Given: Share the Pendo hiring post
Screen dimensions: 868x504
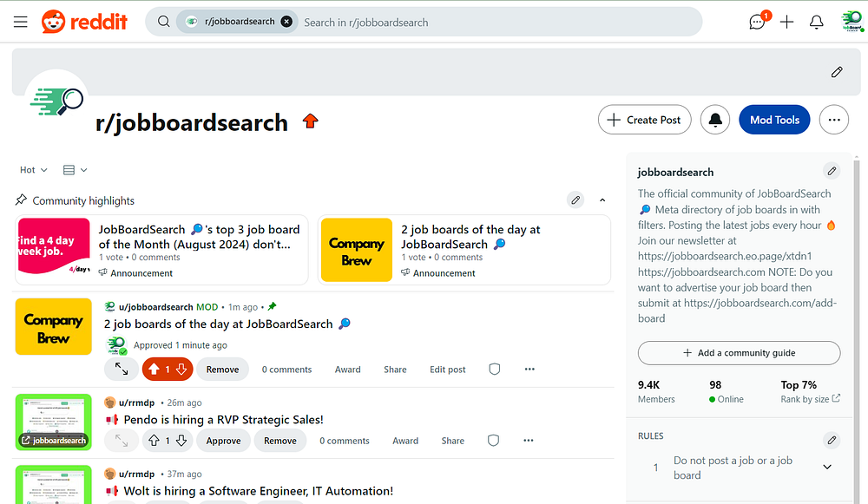Looking at the screenshot, I should click(x=453, y=441).
